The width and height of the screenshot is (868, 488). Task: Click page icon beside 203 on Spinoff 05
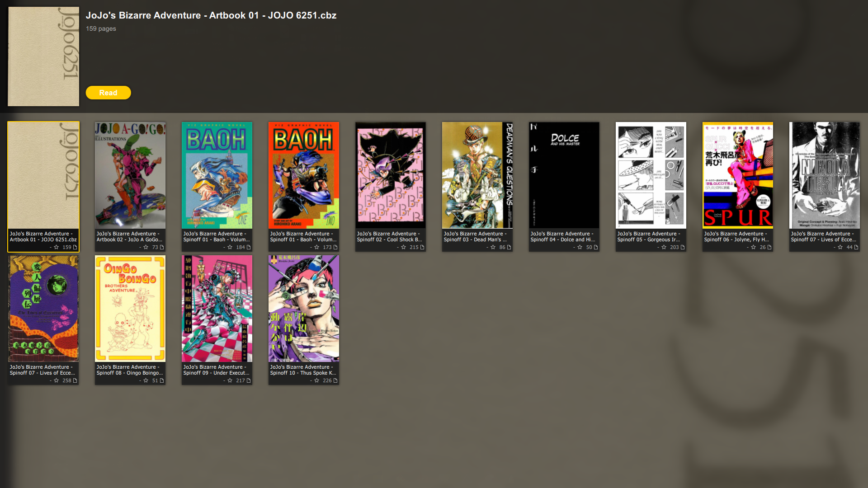[683, 247]
